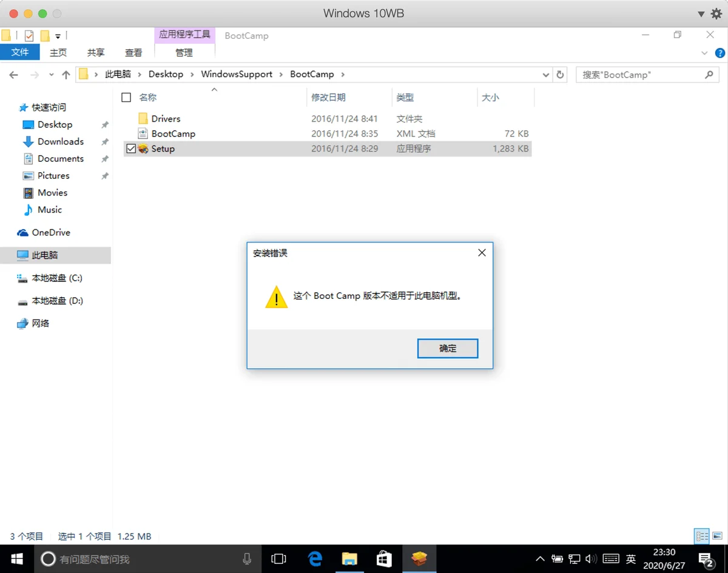Switch to the 主页 ribbon tab

58,53
